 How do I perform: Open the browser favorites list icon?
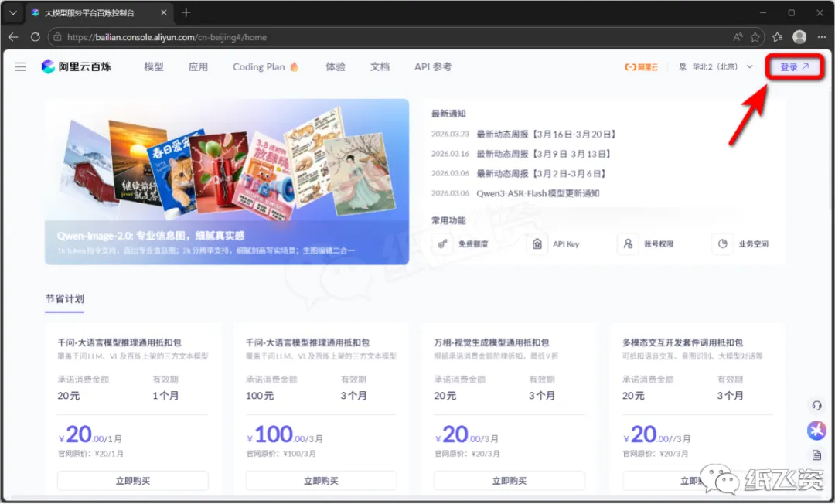point(778,37)
